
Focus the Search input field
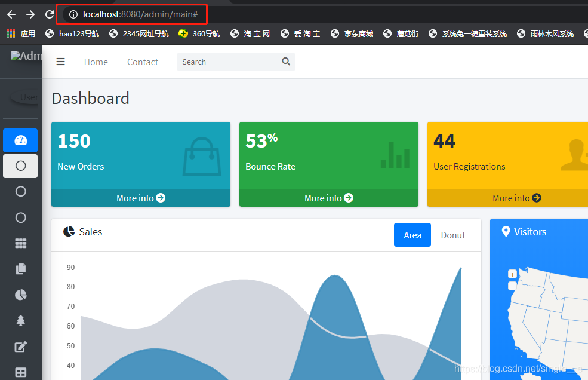pos(229,62)
